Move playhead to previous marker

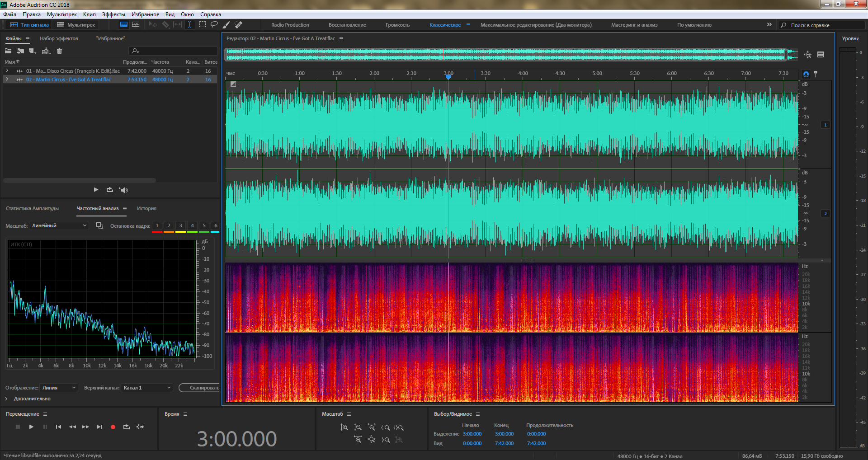pyautogui.click(x=58, y=427)
